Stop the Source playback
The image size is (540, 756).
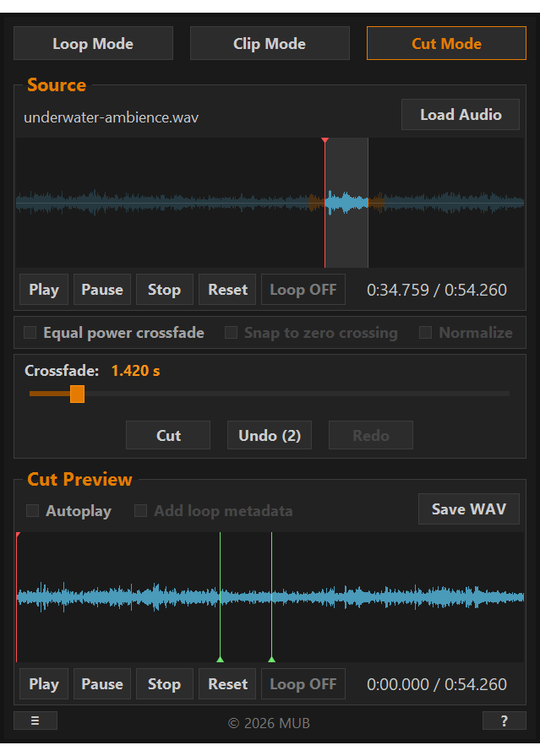pyautogui.click(x=165, y=289)
